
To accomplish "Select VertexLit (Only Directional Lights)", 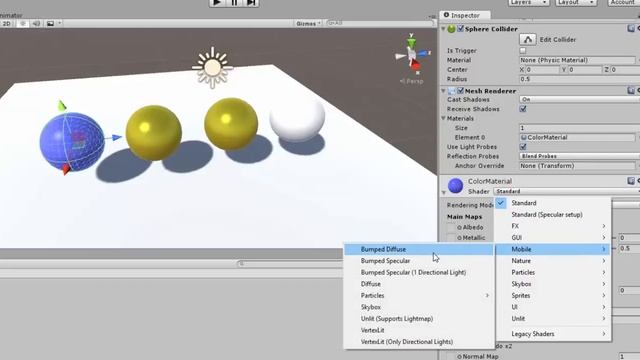I will tap(419, 342).
